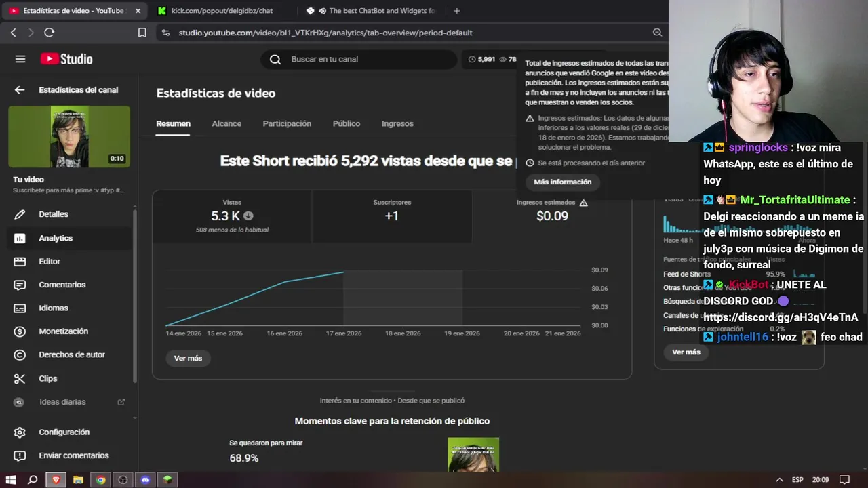
Task: Bookmark the page using the bookmark icon
Action: pyautogui.click(x=142, y=33)
